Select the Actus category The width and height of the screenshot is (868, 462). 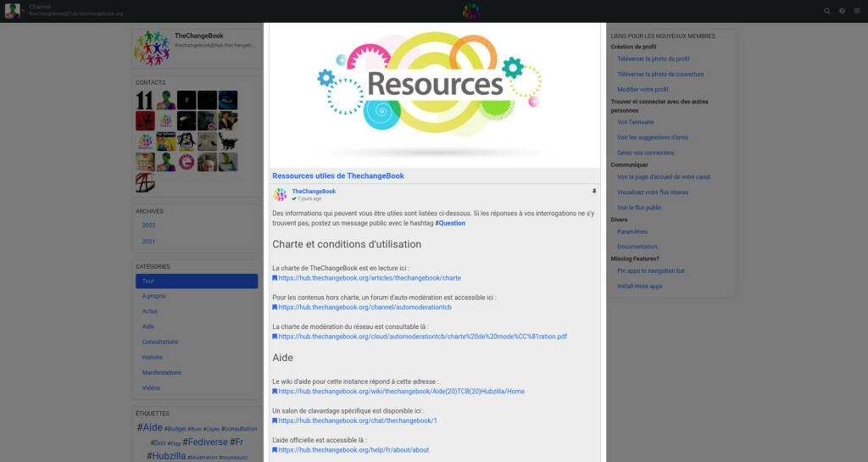point(149,311)
